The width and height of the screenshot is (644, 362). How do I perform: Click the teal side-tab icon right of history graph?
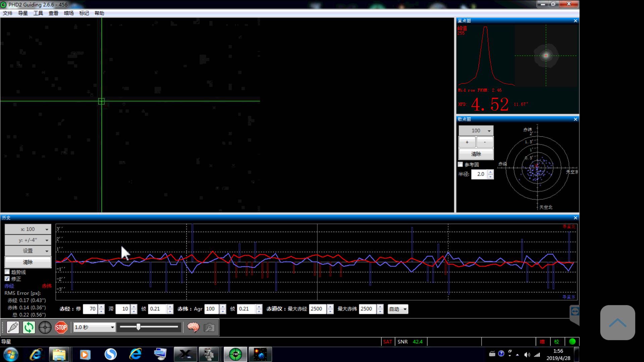pos(575,312)
